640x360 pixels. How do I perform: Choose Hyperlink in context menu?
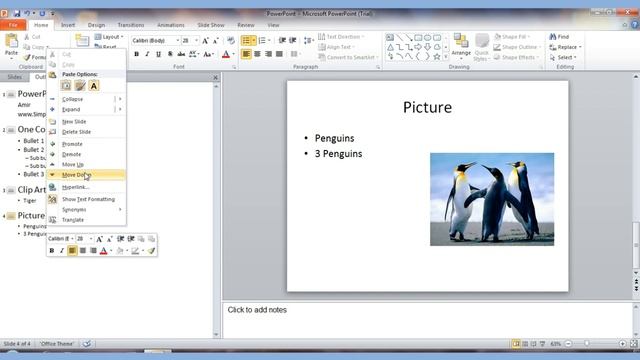point(86,187)
